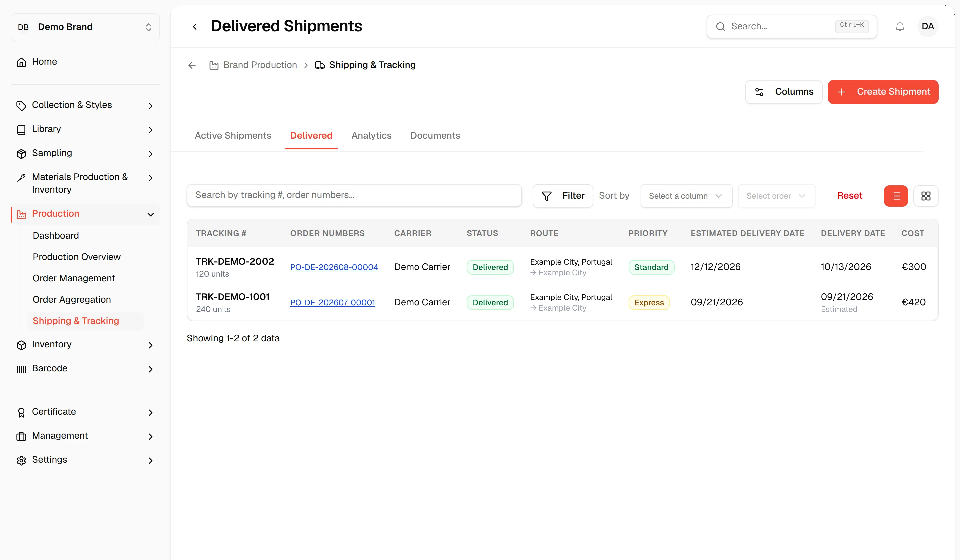Click the TRACKING # column header
Image resolution: width=960 pixels, height=560 pixels.
221,233
